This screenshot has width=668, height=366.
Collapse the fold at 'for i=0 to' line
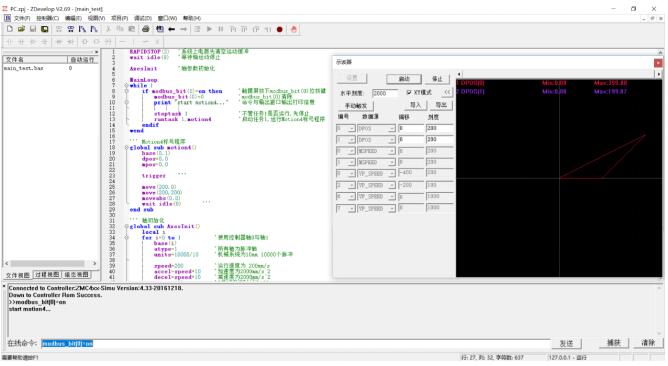pyautogui.click(x=127, y=237)
